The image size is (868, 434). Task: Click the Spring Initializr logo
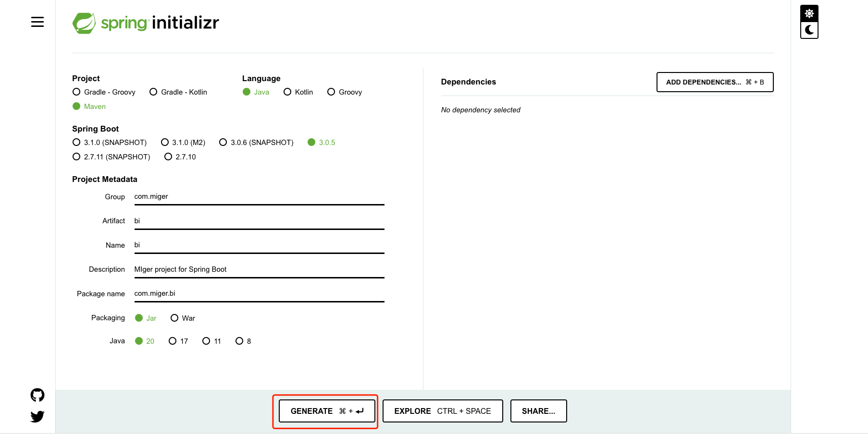[x=146, y=23]
